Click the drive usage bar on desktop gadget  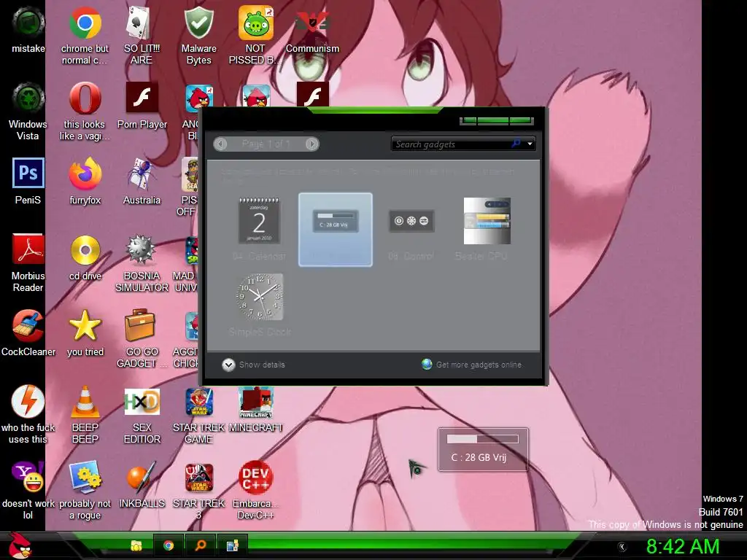(483, 439)
